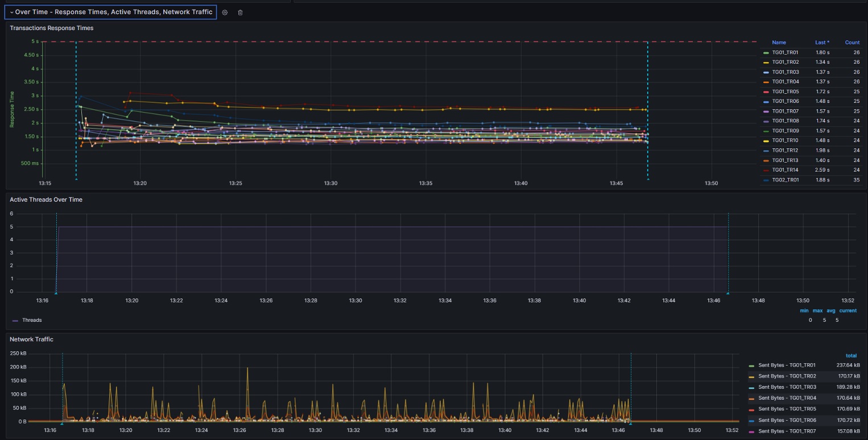Viewport: 868px width, 440px height.
Task: Open Transactions Response Times panel title menu
Action: click(x=52, y=28)
